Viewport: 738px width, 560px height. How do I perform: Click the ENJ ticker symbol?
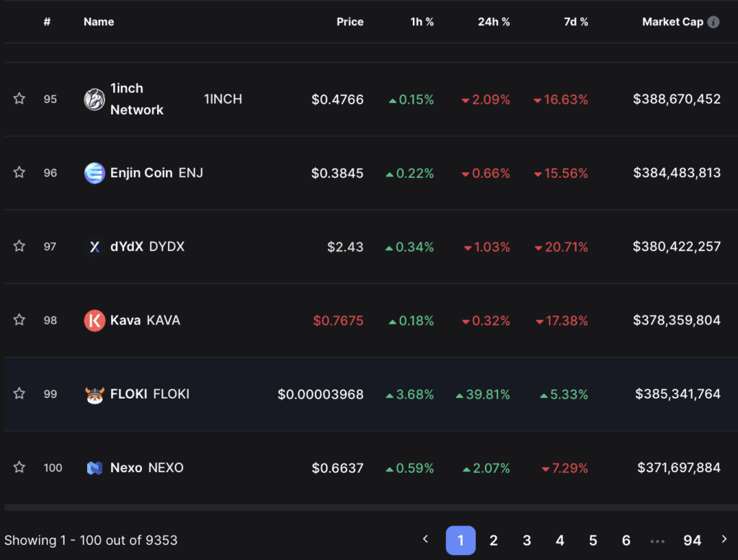coord(190,173)
